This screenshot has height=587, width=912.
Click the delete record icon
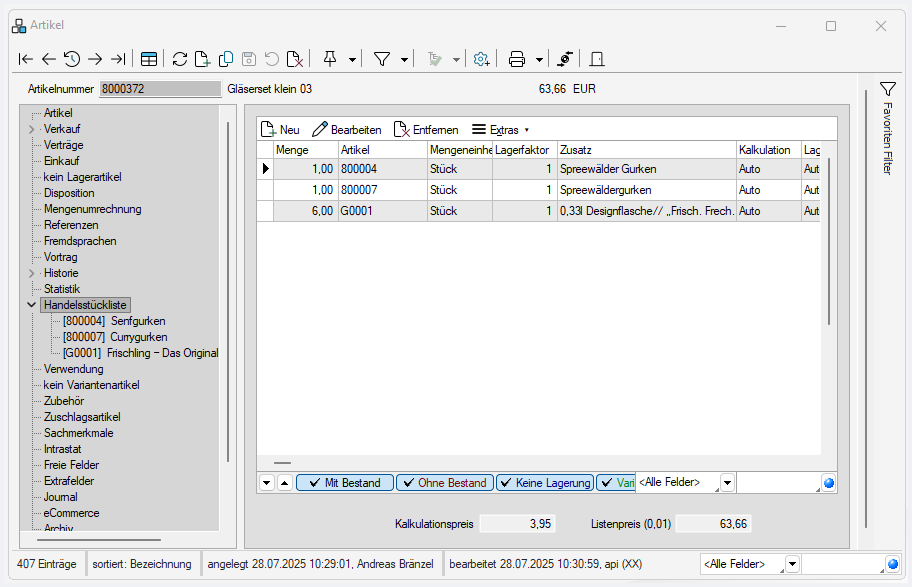pos(295,59)
